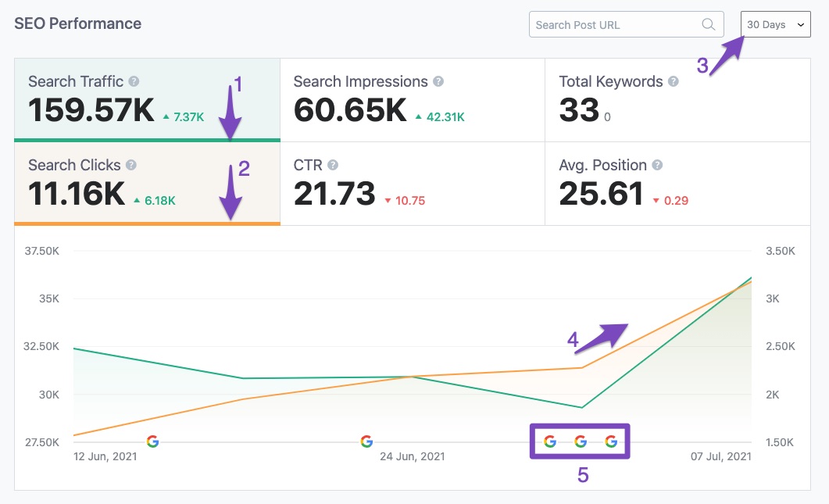Screen dimensions: 829x504
Task: Click the 2.50K right axis label
Action: click(781, 346)
